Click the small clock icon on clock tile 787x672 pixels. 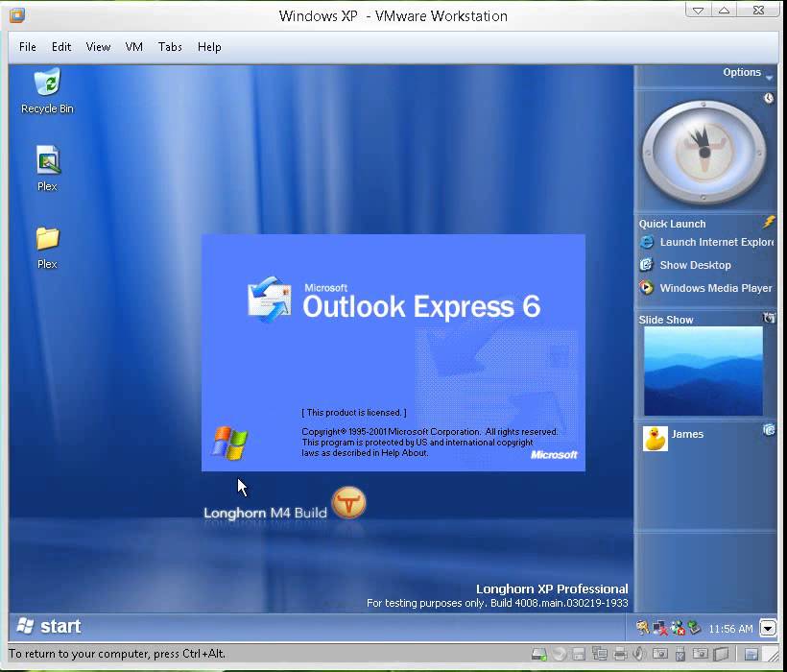769,98
